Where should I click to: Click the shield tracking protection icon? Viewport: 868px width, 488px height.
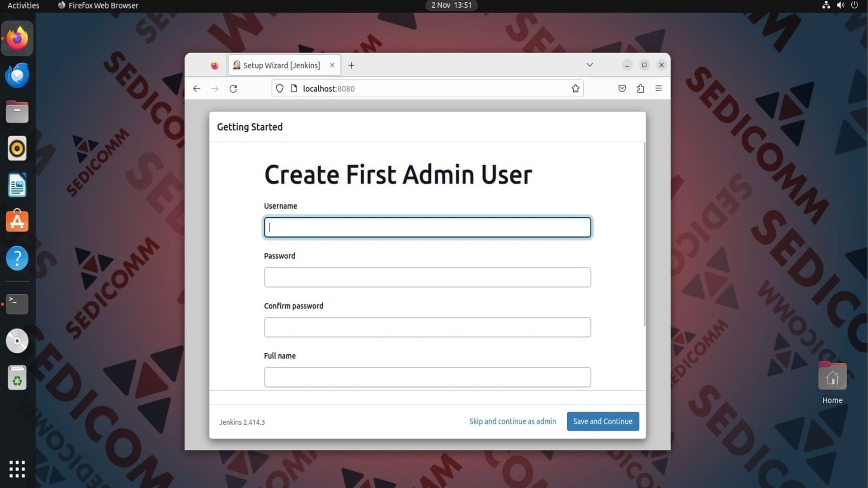[280, 89]
